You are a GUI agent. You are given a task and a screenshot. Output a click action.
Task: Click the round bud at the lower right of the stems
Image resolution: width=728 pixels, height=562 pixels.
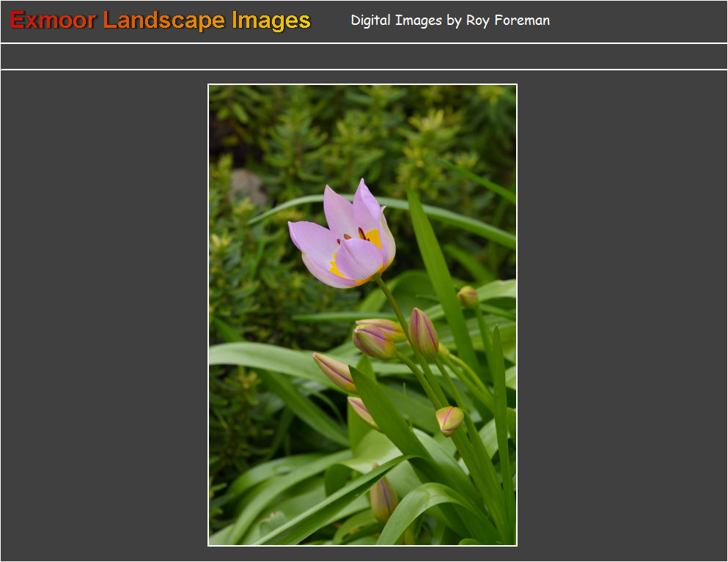click(x=449, y=420)
